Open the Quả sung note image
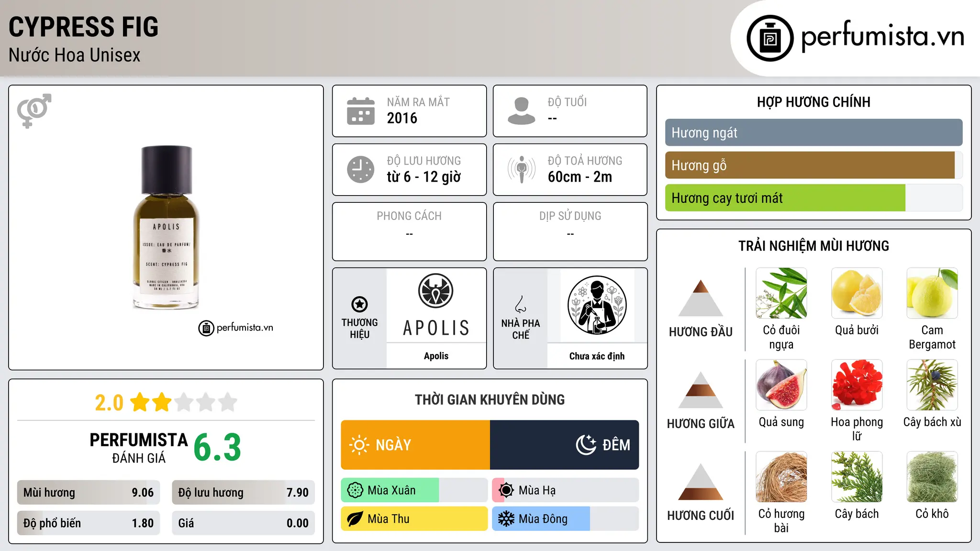 (781, 385)
